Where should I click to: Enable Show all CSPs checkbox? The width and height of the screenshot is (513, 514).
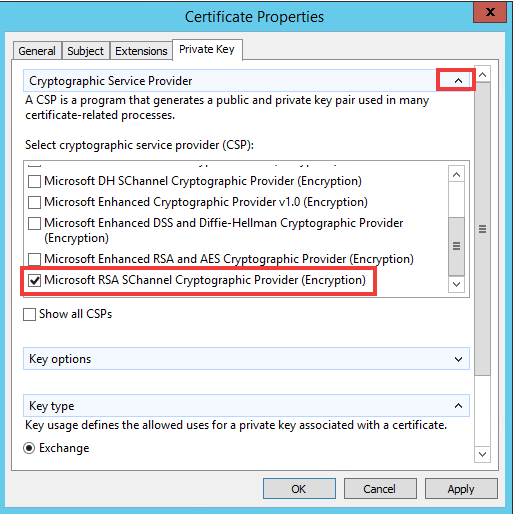(x=29, y=314)
